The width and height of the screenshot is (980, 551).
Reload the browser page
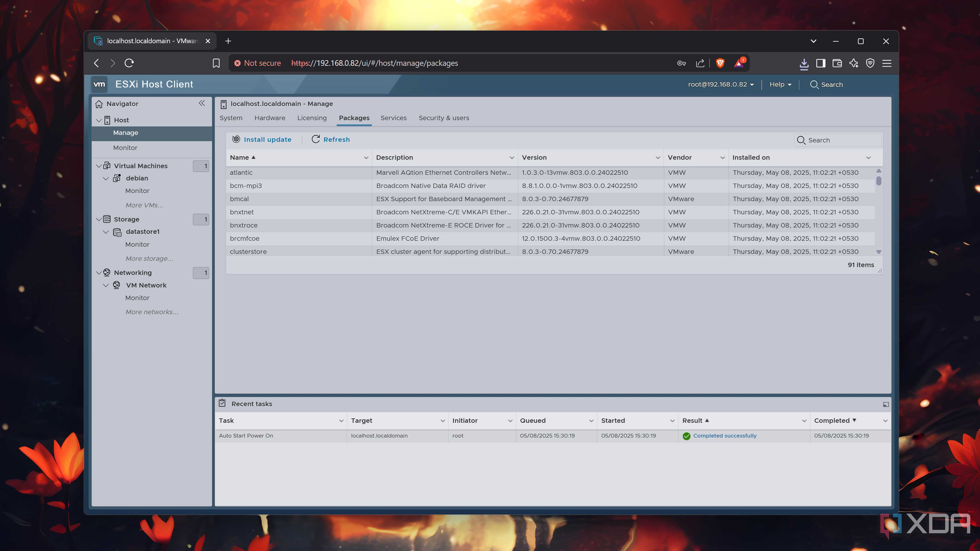click(129, 63)
